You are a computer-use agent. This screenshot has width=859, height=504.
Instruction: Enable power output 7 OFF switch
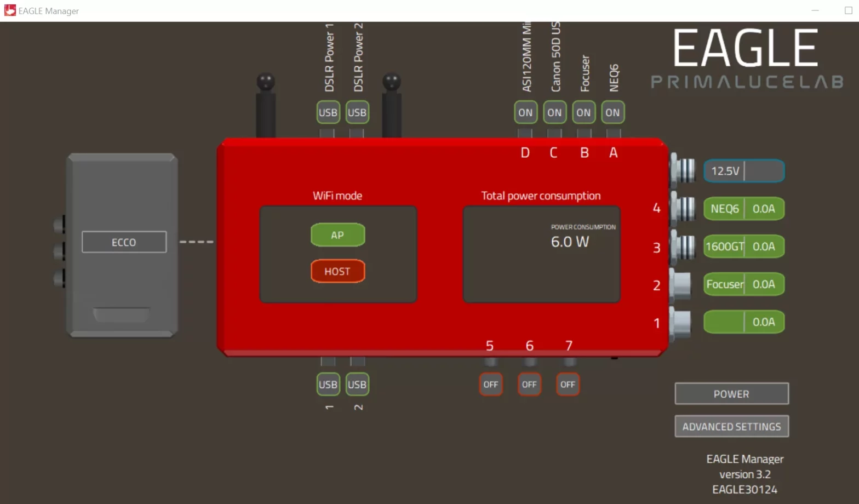point(568,385)
